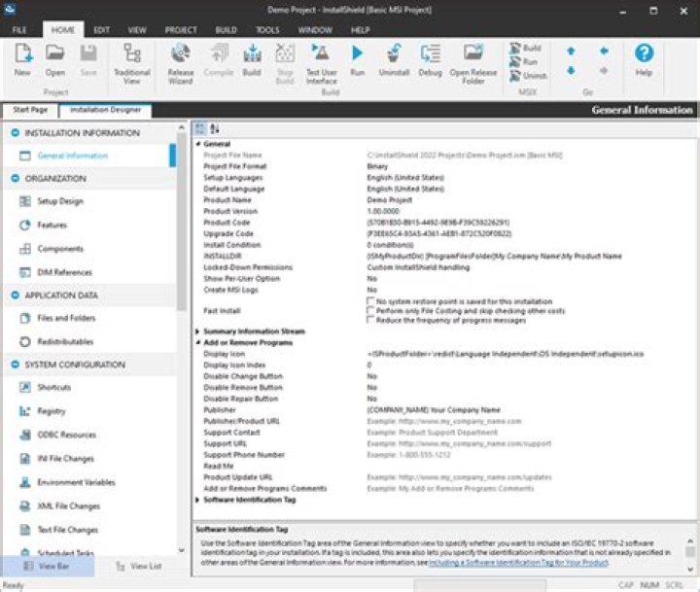The image size is (700, 592).
Task: Click Test User Interface icon
Action: click(x=321, y=53)
